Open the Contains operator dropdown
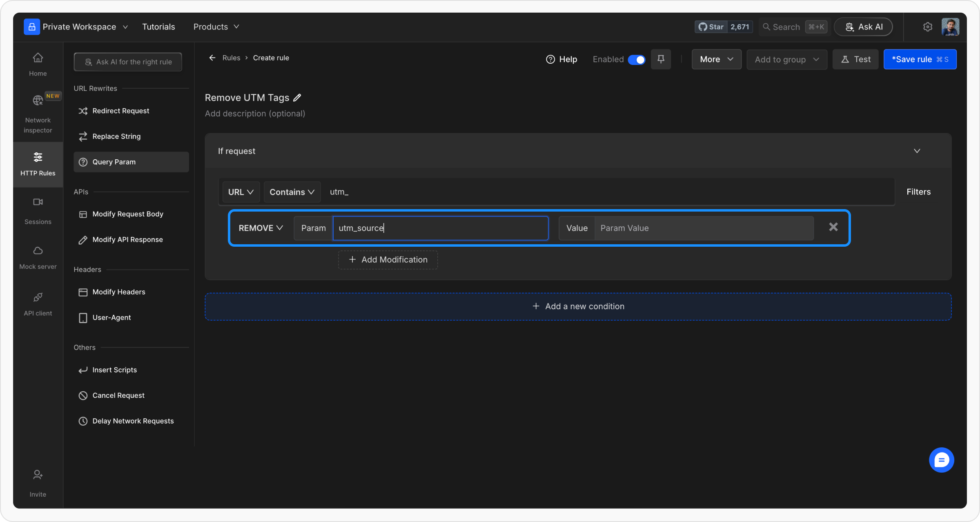The width and height of the screenshot is (980, 522). tap(292, 192)
